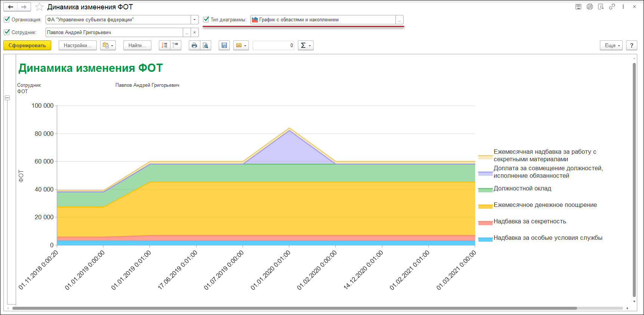Image resolution: width=644 pixels, height=315 pixels.
Task: Save the report via toolbar diskette icon
Action: (224, 45)
